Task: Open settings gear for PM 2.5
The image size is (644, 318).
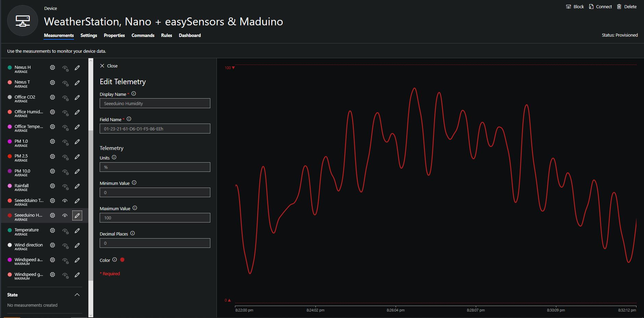Action: (52, 156)
